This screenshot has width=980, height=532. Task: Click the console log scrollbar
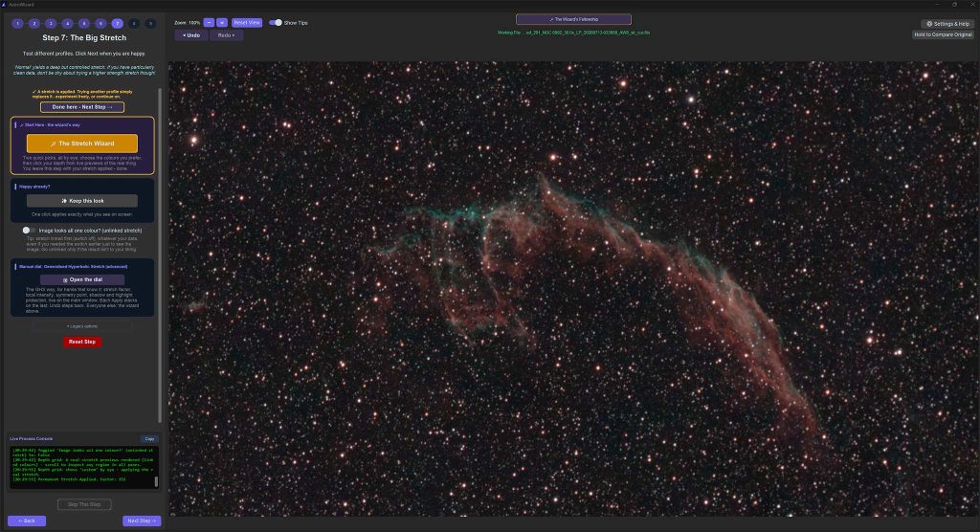pos(156,481)
